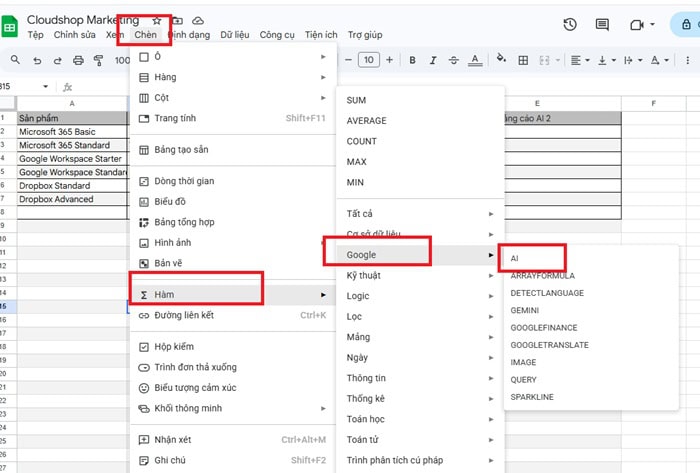Image resolution: width=700 pixels, height=473 pixels.
Task: Star the Cloudshop Marketing document
Action: click(x=157, y=20)
